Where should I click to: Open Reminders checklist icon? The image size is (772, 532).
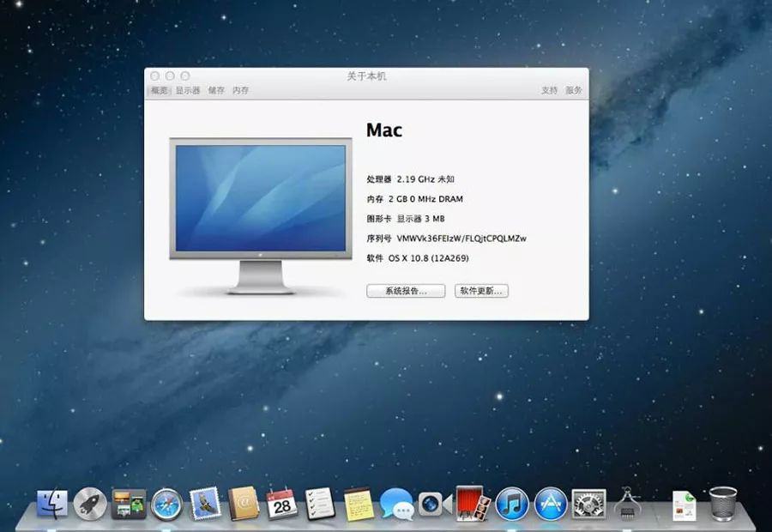pos(320,504)
